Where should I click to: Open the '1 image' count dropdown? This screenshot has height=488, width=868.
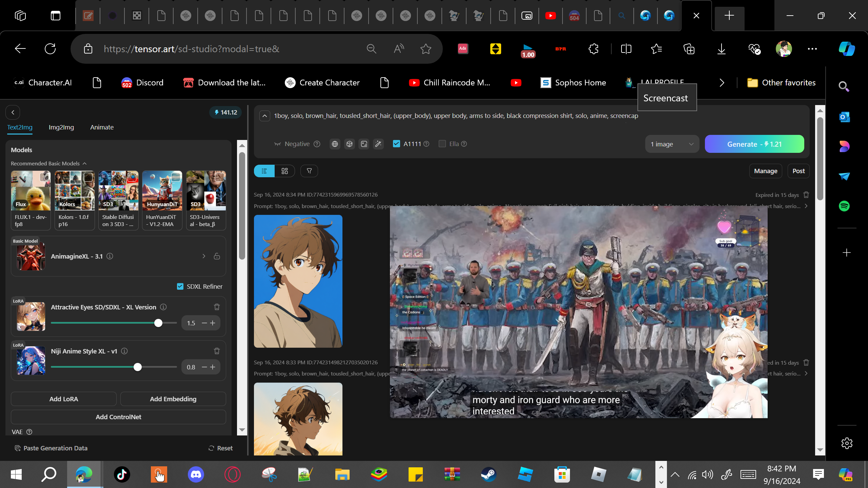pos(672,144)
